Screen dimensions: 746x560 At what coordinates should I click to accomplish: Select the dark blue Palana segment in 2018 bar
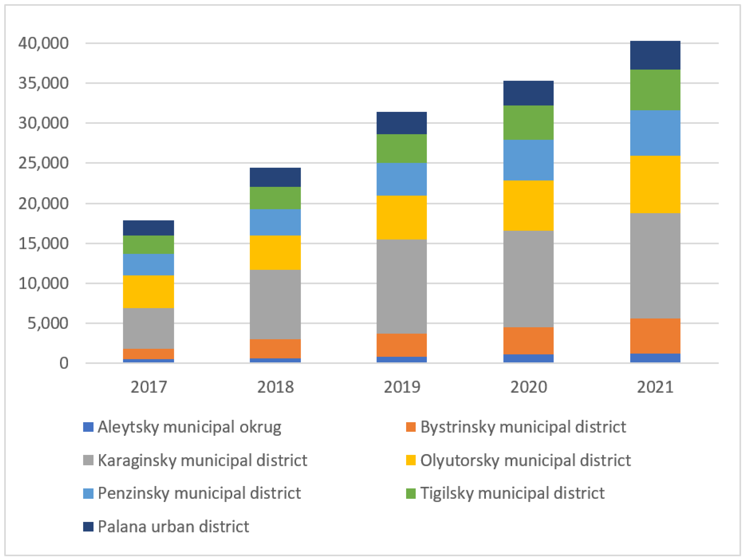click(x=275, y=177)
